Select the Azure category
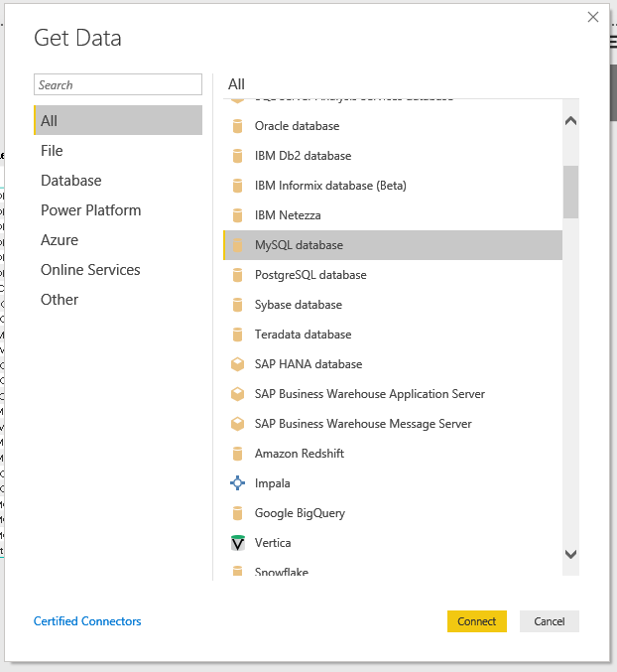 118,240
